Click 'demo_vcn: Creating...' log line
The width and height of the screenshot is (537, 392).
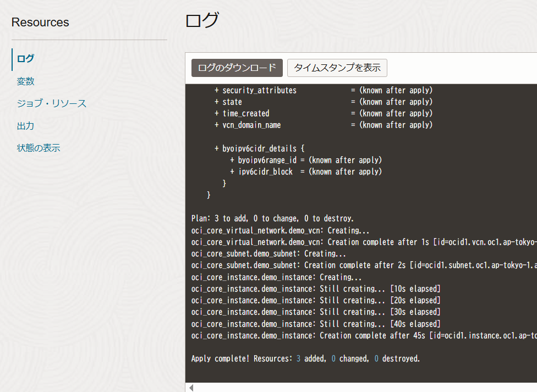280,230
